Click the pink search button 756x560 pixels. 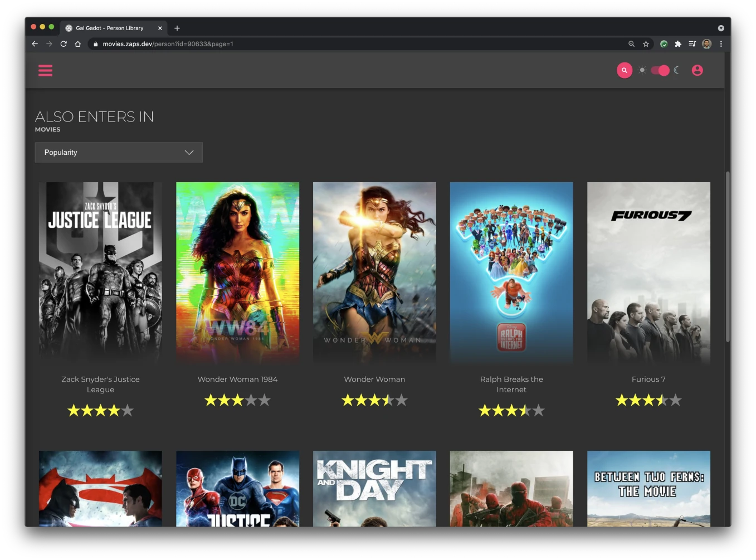(x=625, y=70)
